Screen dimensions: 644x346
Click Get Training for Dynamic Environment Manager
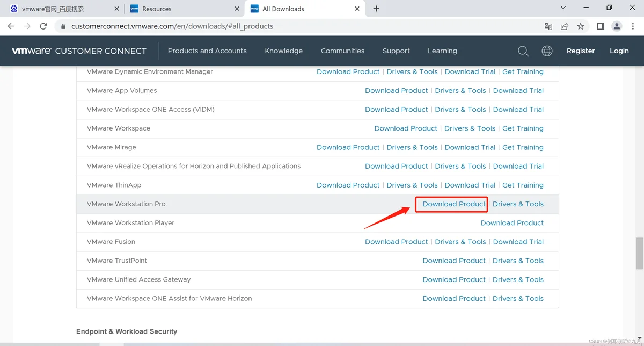pyautogui.click(x=523, y=72)
